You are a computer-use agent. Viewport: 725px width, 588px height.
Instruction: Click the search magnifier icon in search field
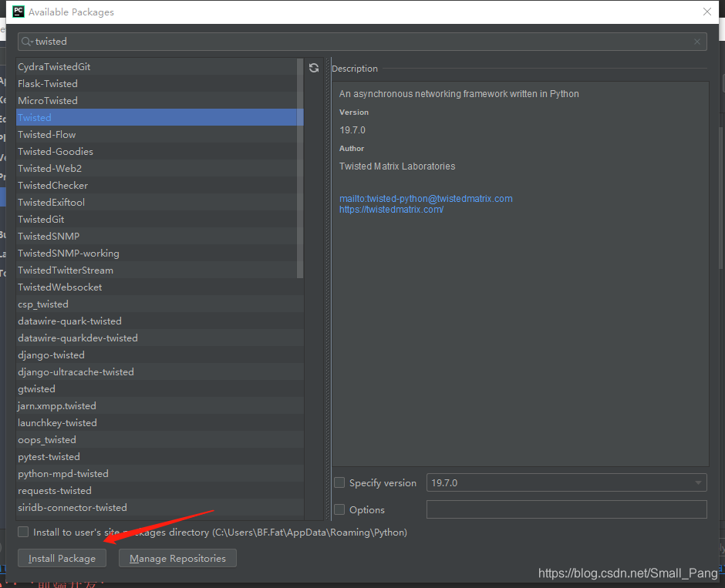pos(26,42)
